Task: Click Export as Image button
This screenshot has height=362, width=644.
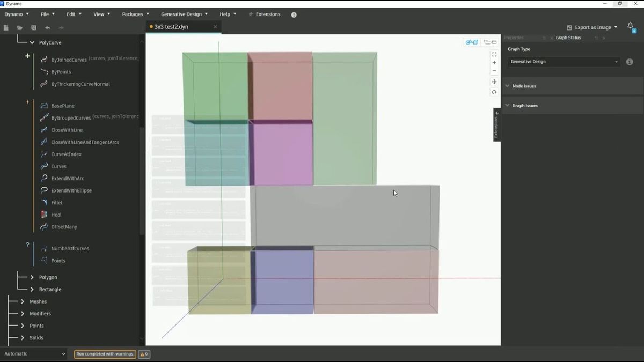Action: pos(592,27)
